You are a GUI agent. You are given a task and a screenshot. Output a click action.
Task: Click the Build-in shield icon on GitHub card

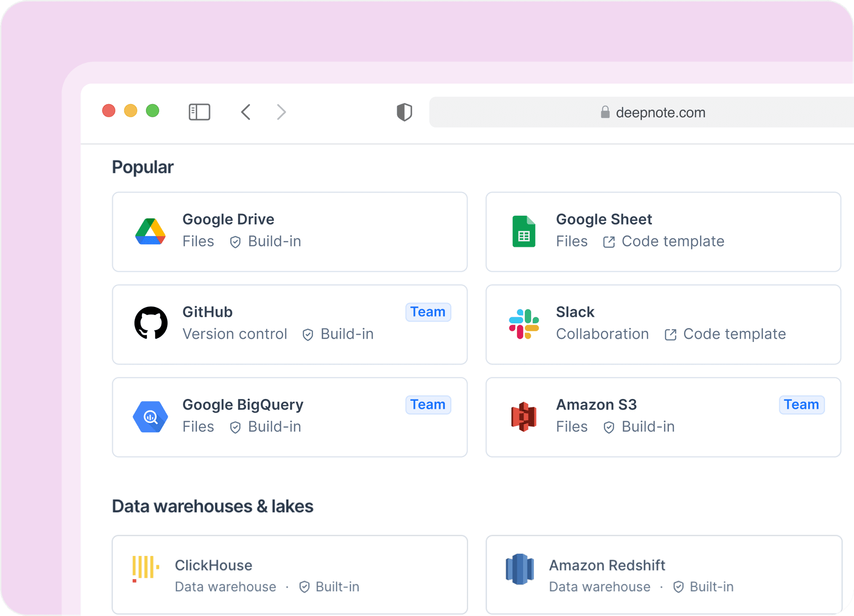[308, 334]
